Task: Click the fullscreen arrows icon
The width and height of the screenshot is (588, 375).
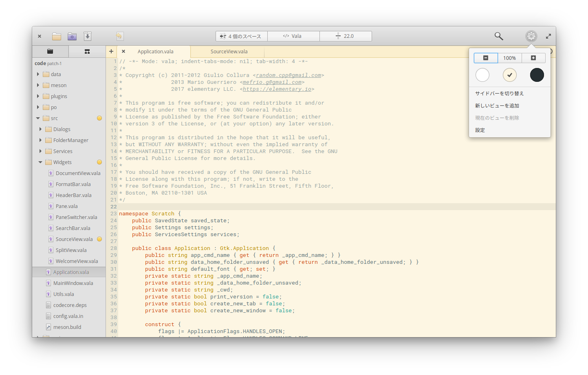Action: click(x=548, y=36)
